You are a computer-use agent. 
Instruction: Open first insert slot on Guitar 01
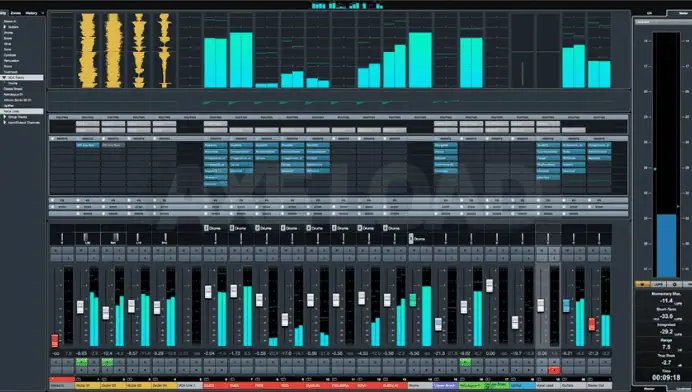88,145
